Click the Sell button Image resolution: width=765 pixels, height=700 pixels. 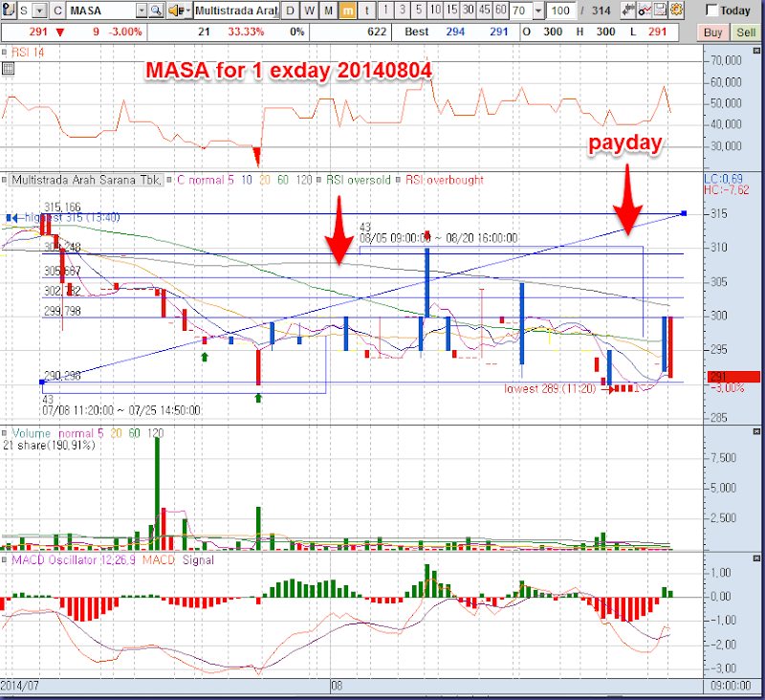(x=746, y=33)
